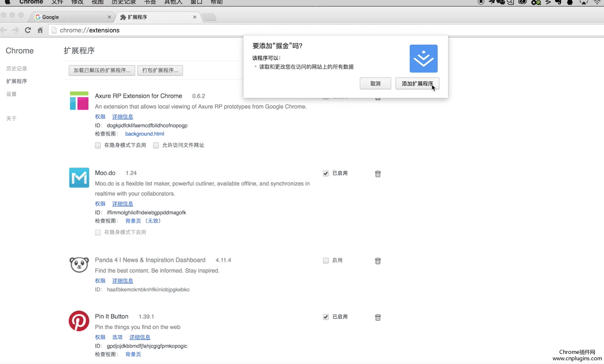This screenshot has width=604, height=364.
Task: Uncheck Pin It Button 已启用 checkbox
Action: click(326, 317)
